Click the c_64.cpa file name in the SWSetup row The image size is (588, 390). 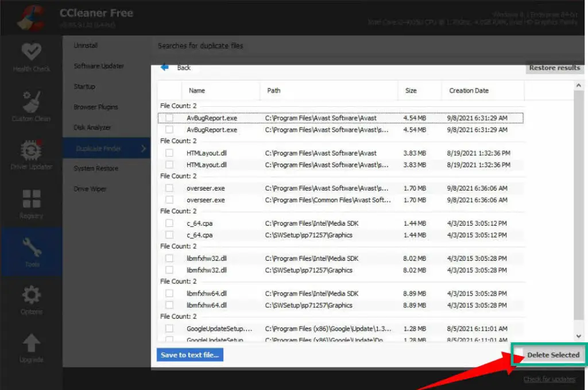(x=199, y=235)
